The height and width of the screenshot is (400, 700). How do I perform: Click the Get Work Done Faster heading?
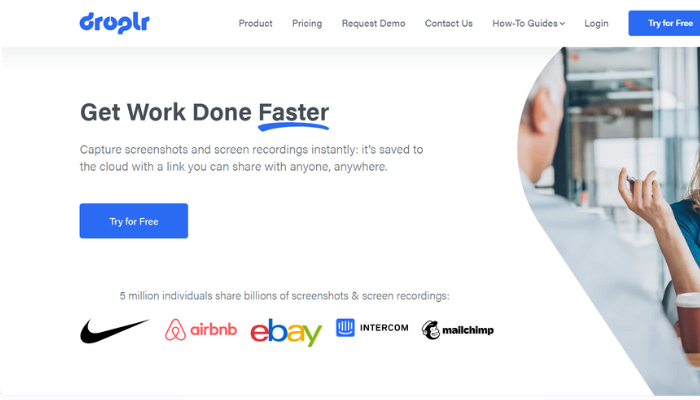point(204,112)
